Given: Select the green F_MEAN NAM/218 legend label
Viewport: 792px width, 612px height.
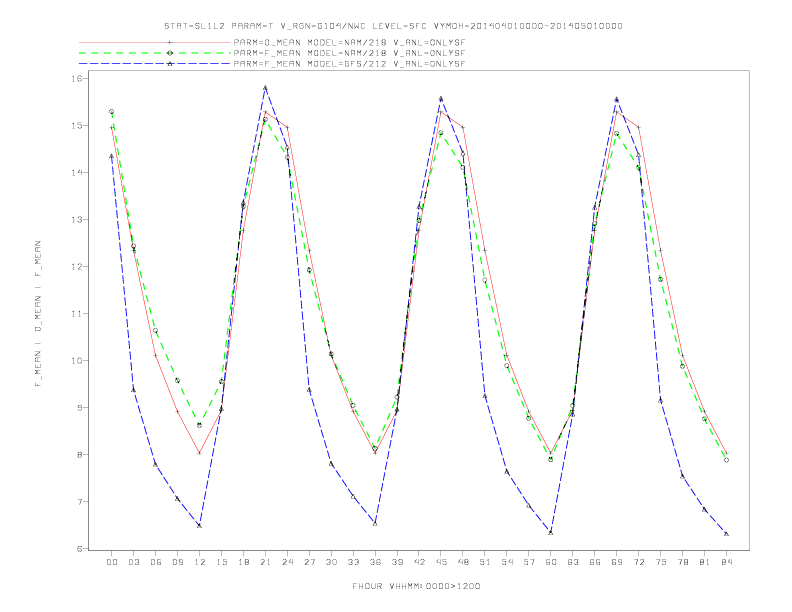Looking at the screenshot, I should (349, 53).
